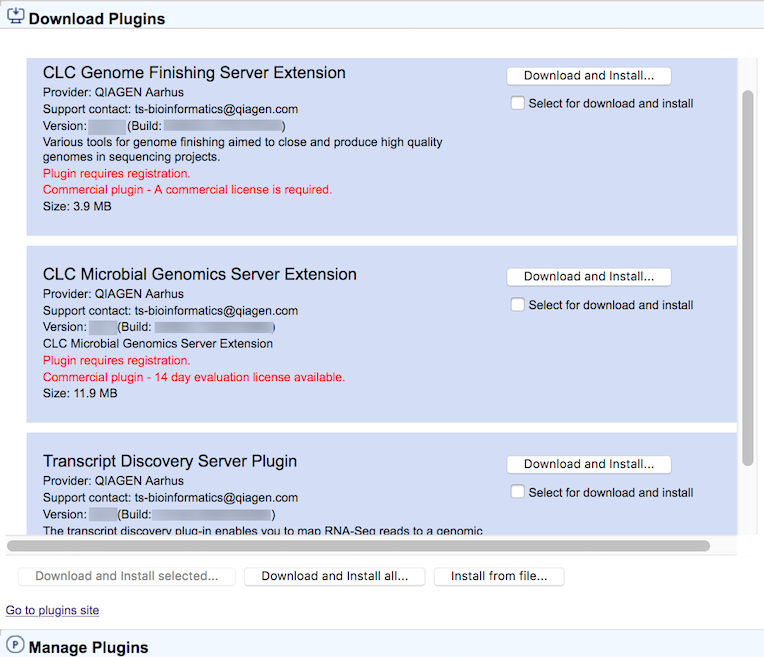764x657 pixels.
Task: Click the horizontal scrollbar below the plugin list
Action: pyautogui.click(x=358, y=546)
